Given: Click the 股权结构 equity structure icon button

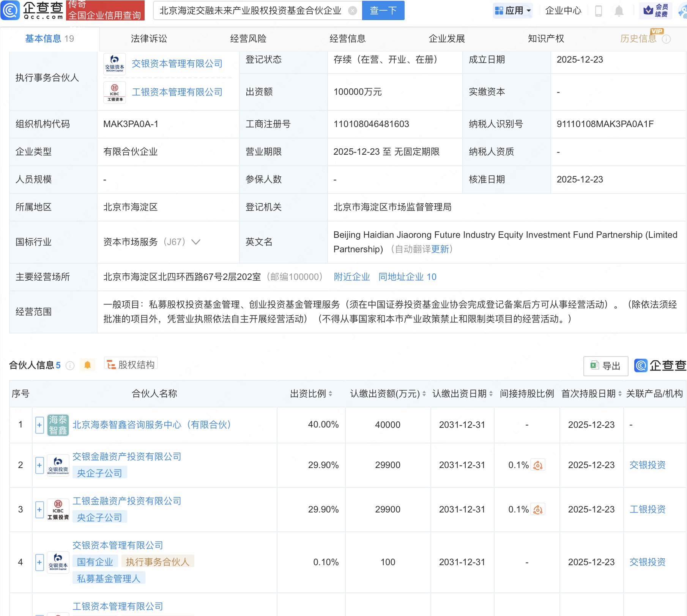Looking at the screenshot, I should [x=131, y=364].
